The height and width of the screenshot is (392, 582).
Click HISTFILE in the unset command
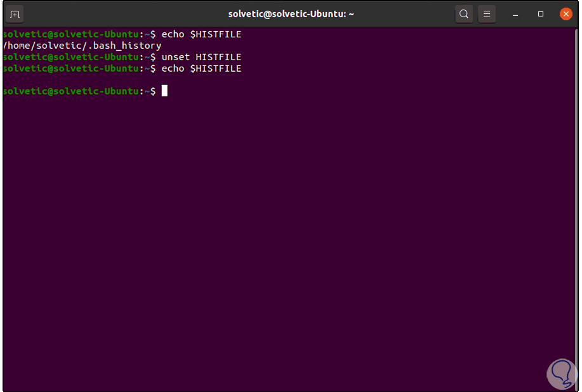point(218,57)
